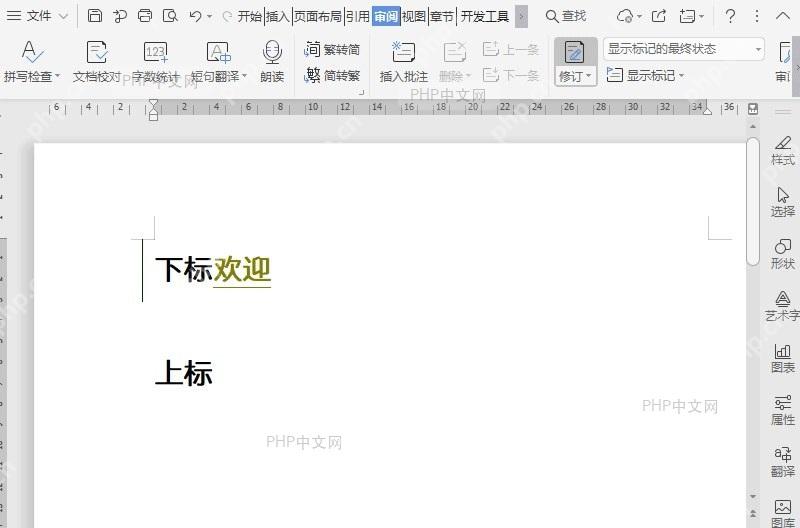This screenshot has width=800, height=528.
Task: Expand the 短句翻译 dropdown arrow
Action: click(x=244, y=76)
